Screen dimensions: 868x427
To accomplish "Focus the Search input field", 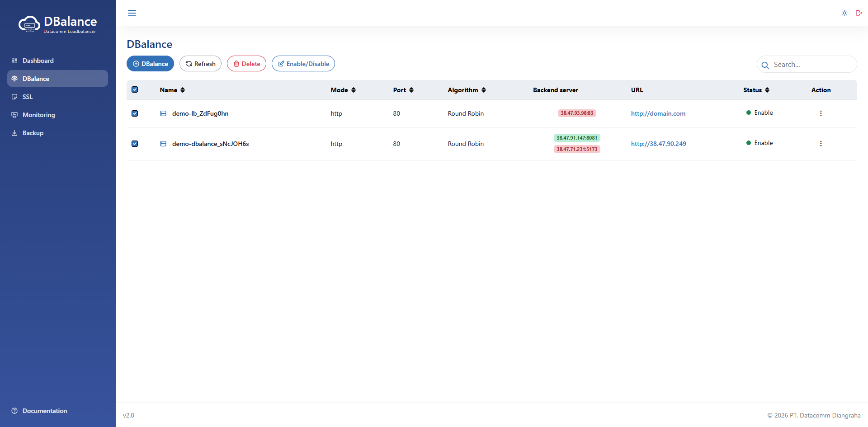I will pyautogui.click(x=811, y=65).
